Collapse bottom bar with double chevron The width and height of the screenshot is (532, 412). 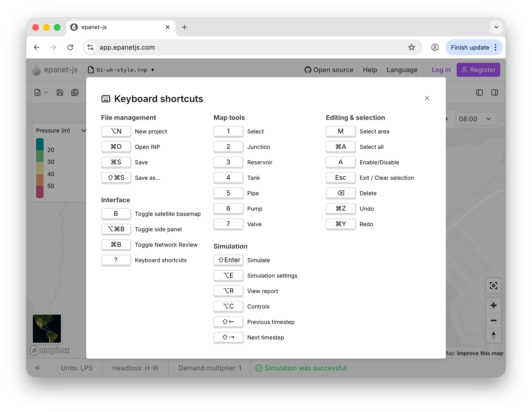(37, 368)
